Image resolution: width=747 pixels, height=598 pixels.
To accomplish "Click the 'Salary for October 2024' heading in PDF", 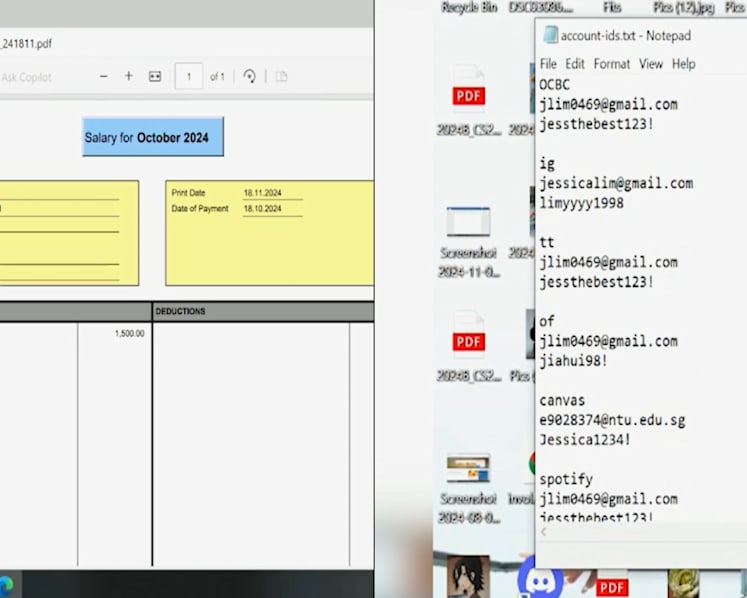I will pos(147,138).
